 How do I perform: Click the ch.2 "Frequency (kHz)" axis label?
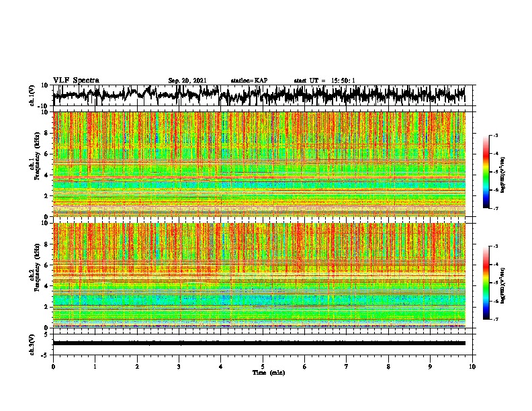[37, 267]
